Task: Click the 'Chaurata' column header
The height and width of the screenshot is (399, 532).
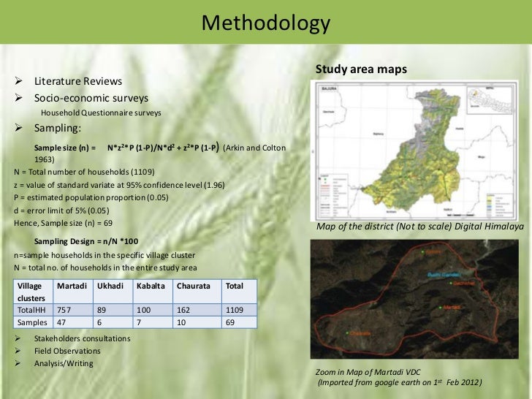Action: click(x=197, y=292)
